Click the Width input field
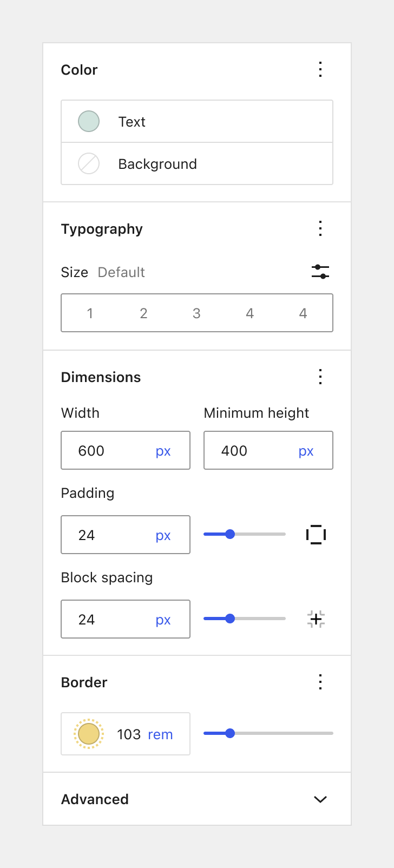This screenshot has width=394, height=868. 108,450
